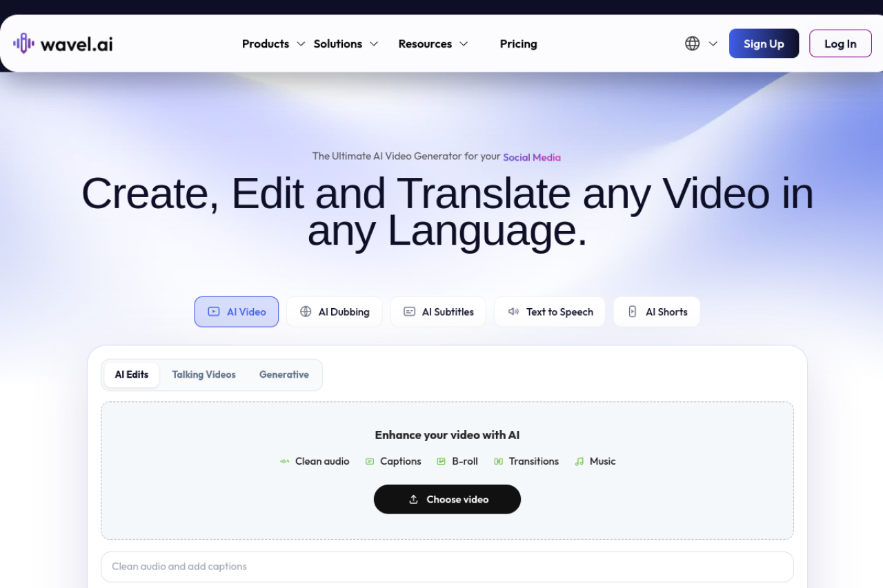Click the wavel.ai logo icon
883x588 pixels.
[24, 43]
